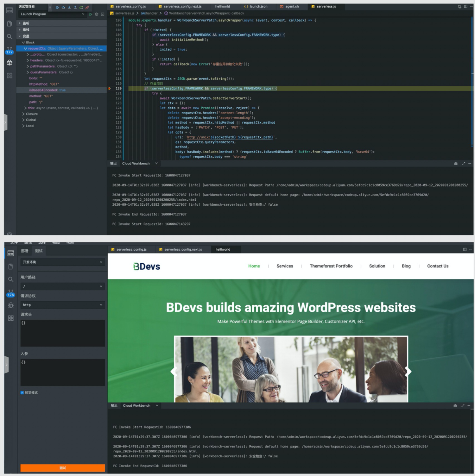
Task: Open Cloud Workbench output dropdown in bottom panel
Action: [141, 405]
